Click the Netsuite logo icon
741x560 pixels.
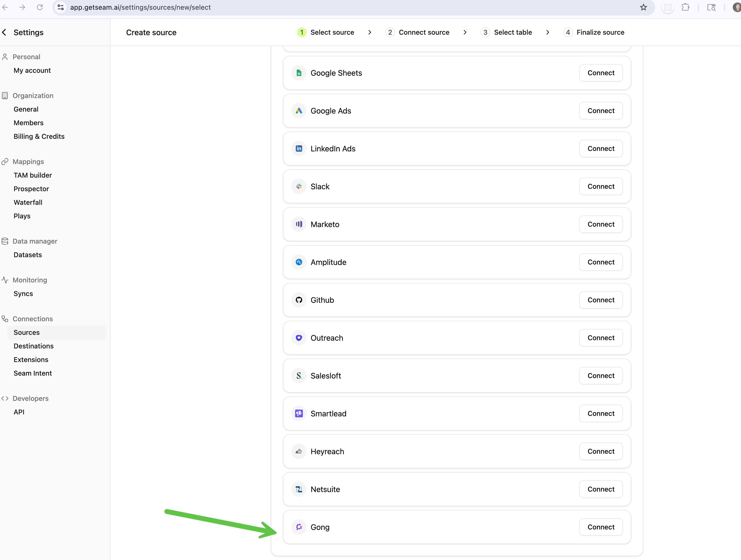299,489
